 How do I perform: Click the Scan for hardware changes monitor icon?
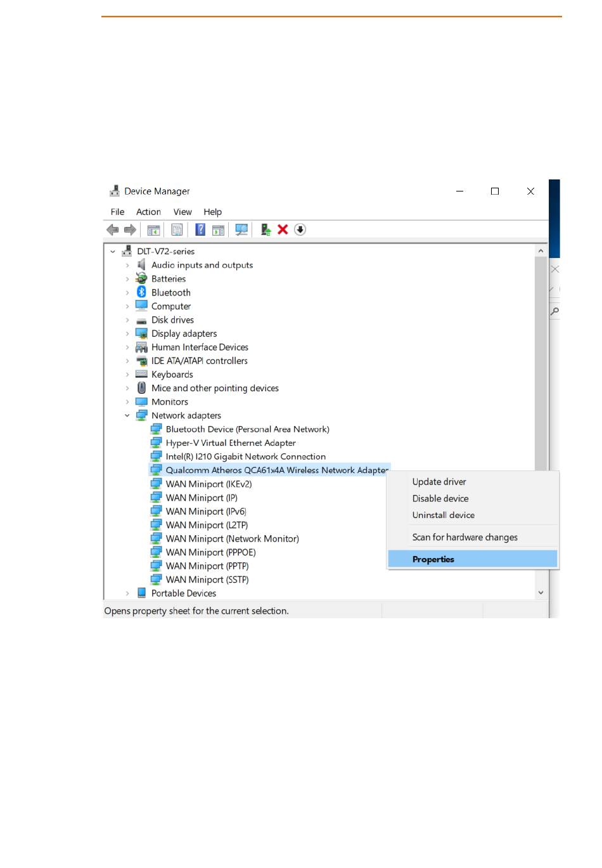[x=241, y=230]
